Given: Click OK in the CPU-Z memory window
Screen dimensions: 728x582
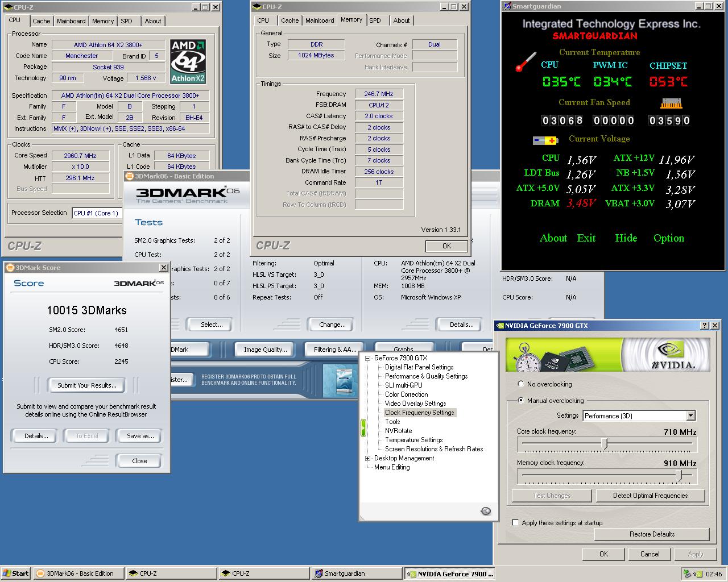Looking at the screenshot, I should (x=446, y=246).
